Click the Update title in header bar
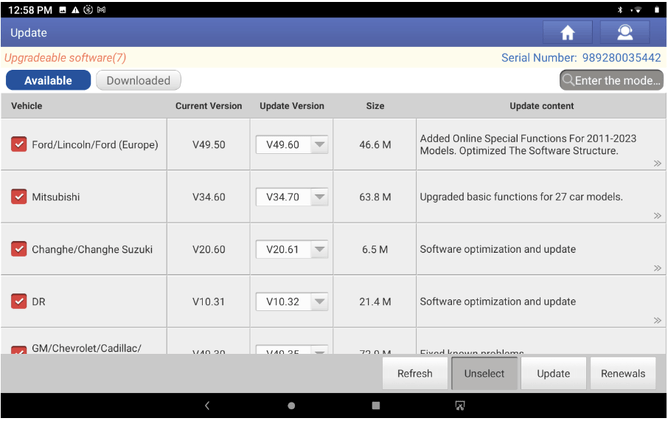 (x=29, y=33)
